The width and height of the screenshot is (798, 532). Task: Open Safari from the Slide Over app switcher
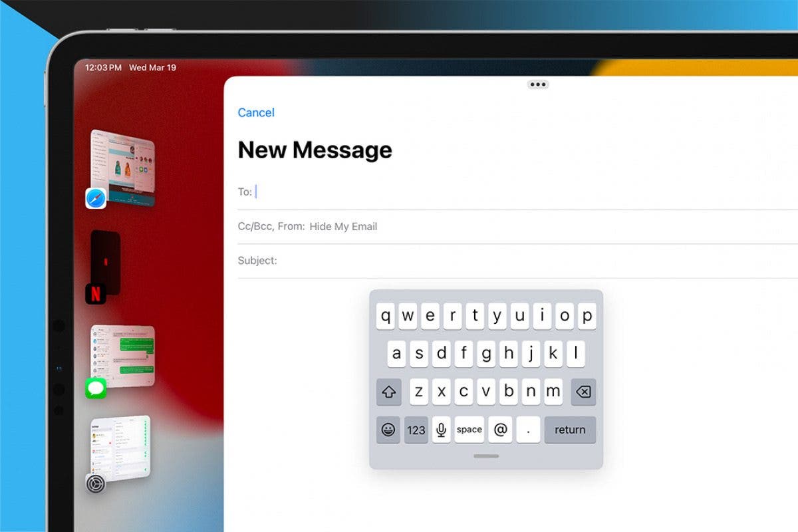coord(95,199)
